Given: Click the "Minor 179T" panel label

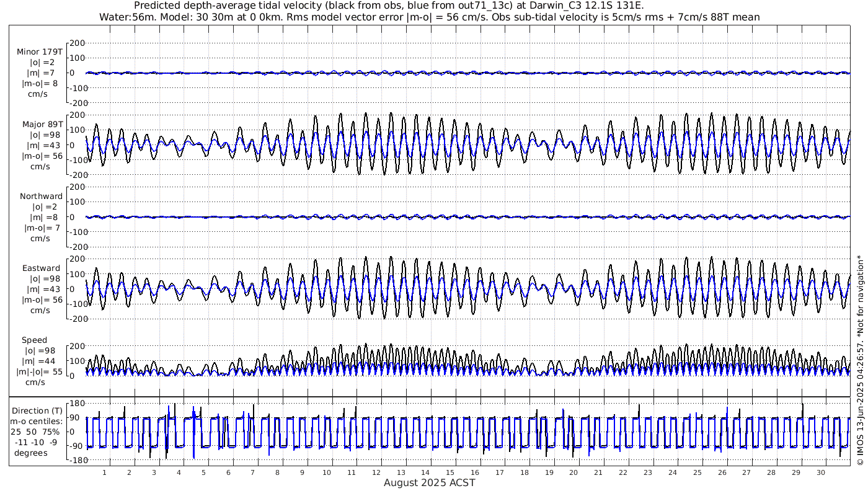Looking at the screenshot, I should coord(40,52).
